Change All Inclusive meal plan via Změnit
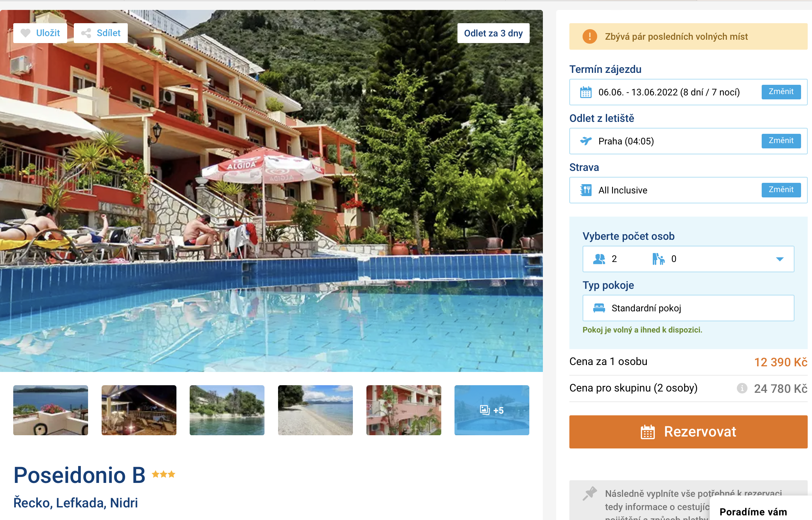This screenshot has height=520, width=812. click(781, 190)
